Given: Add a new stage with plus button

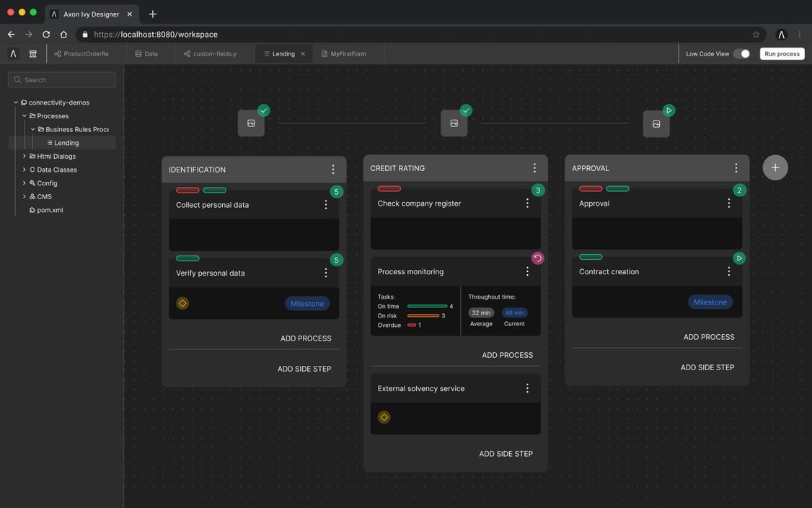Looking at the screenshot, I should click(x=775, y=167).
